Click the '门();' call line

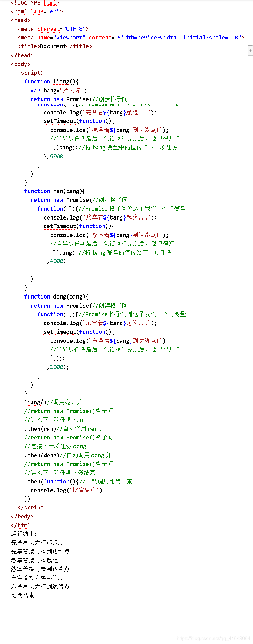point(57,358)
